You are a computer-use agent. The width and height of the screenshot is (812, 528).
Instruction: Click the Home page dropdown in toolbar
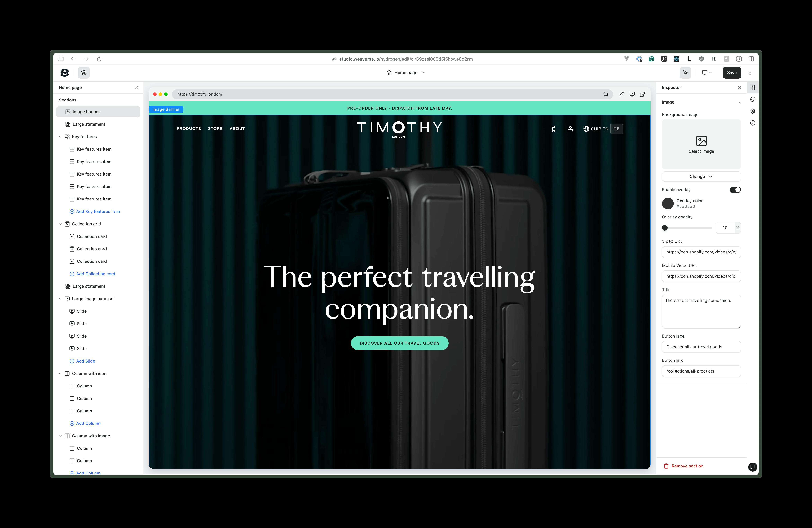tap(406, 72)
